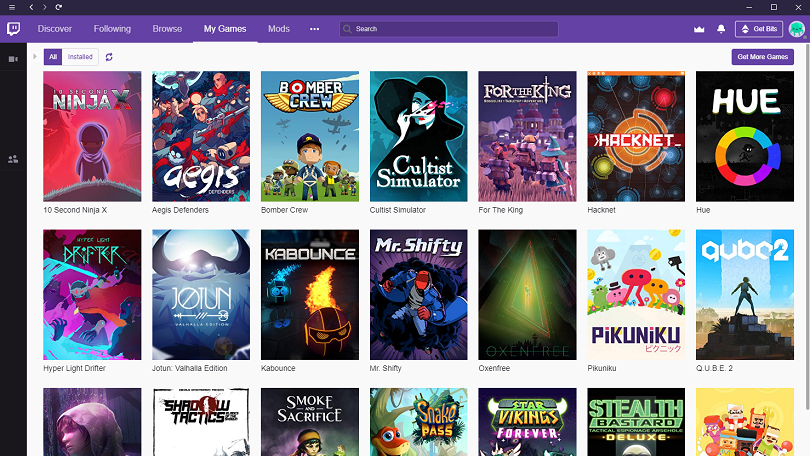The height and width of the screenshot is (456, 810).
Task: Click the 'Kabounce' title text
Action: [x=278, y=368]
